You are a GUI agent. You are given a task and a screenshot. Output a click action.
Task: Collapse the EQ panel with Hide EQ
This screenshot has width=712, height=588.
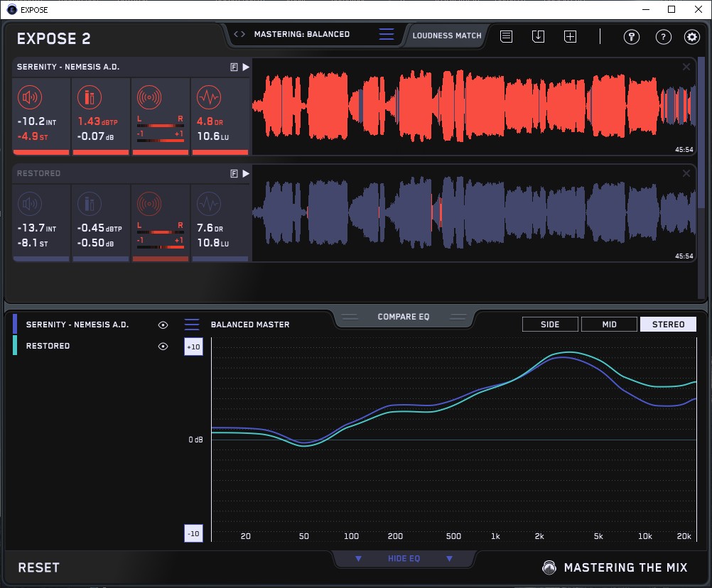(x=404, y=559)
